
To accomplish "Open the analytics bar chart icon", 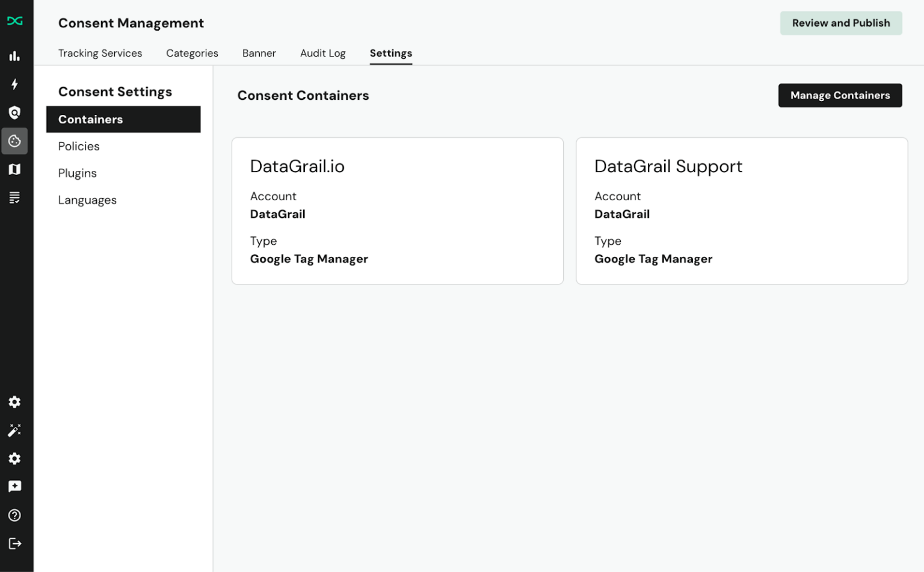I will click(15, 56).
